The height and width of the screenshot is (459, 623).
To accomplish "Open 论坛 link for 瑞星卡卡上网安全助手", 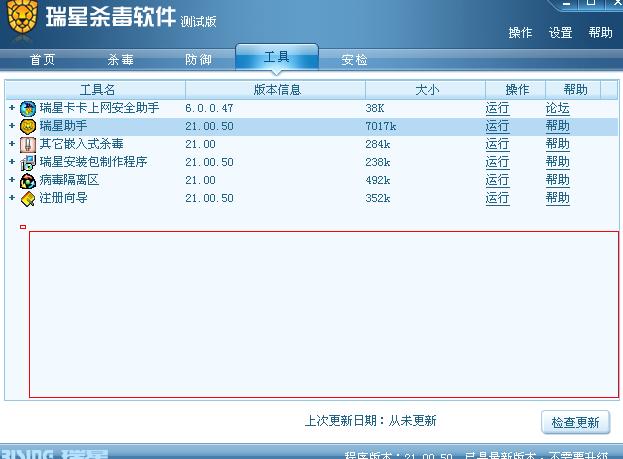I will [557, 108].
